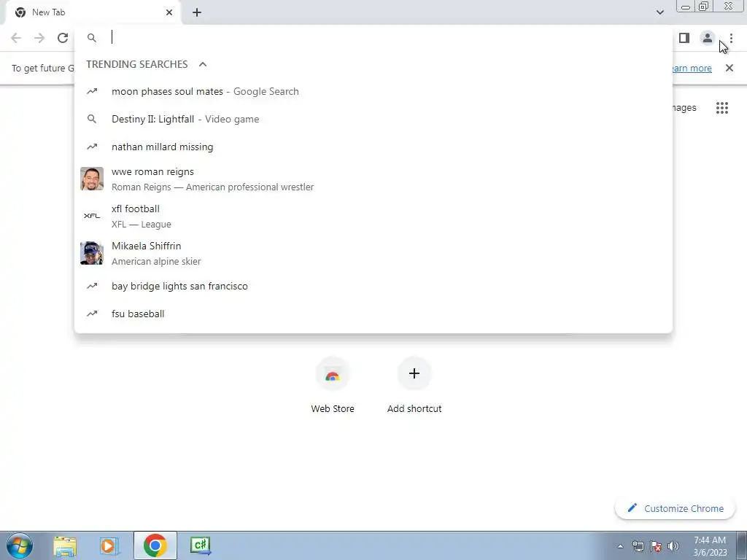
Task: Click the Mikaela Shiffrin thumbnail photo
Action: tap(92, 253)
